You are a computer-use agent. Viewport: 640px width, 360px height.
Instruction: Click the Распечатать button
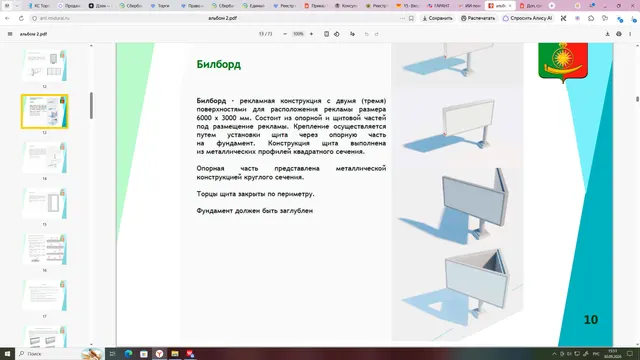click(478, 18)
